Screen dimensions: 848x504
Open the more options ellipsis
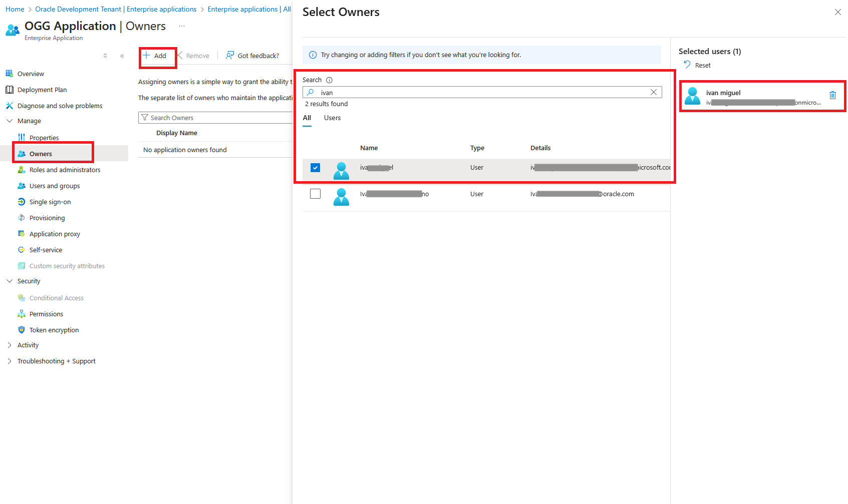click(x=182, y=26)
